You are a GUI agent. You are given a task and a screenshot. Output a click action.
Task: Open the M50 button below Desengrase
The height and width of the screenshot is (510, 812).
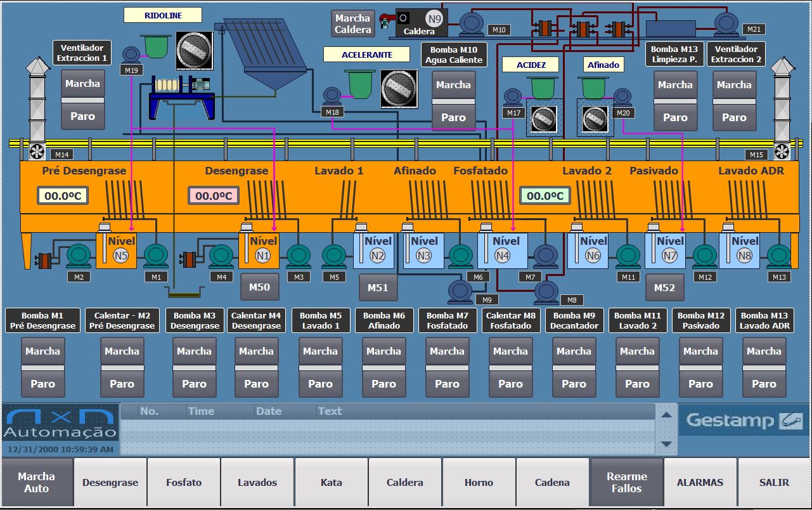259,287
